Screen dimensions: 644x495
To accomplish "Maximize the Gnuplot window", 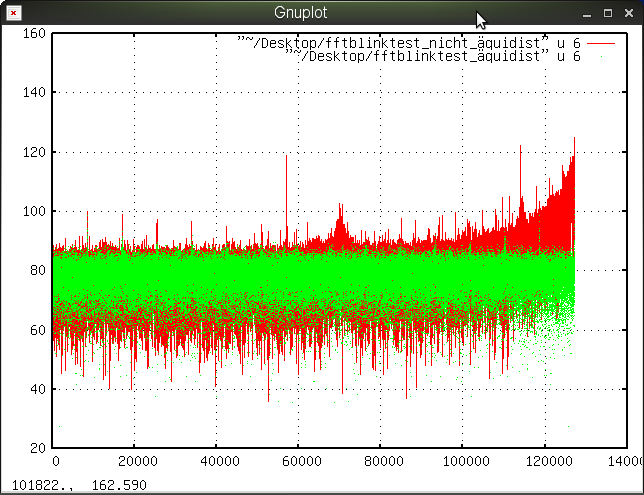I will pyautogui.click(x=607, y=13).
